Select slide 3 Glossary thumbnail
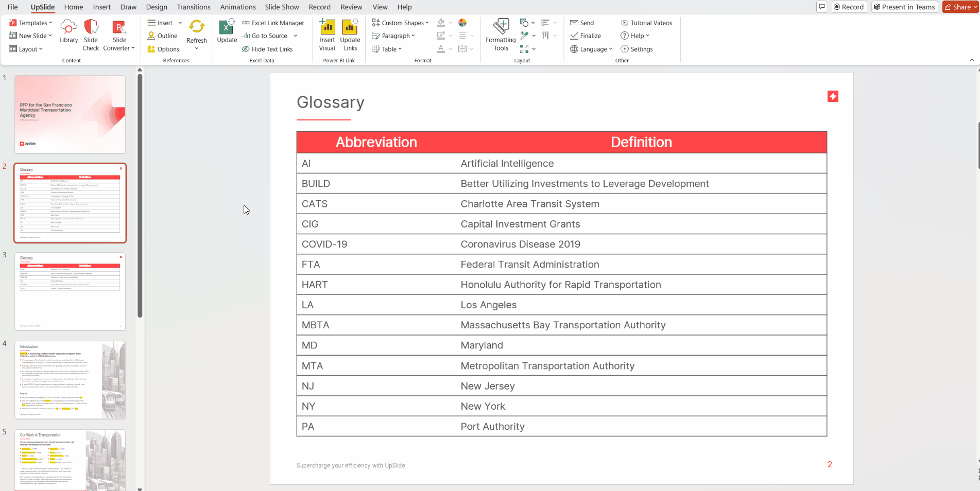Image resolution: width=980 pixels, height=491 pixels. 70,291
